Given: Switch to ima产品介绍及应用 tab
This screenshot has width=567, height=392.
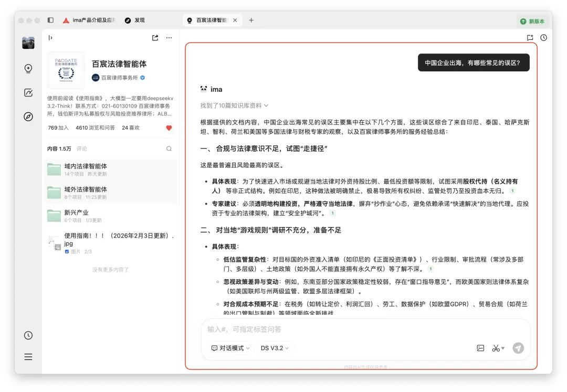Looking at the screenshot, I should click(x=89, y=20).
